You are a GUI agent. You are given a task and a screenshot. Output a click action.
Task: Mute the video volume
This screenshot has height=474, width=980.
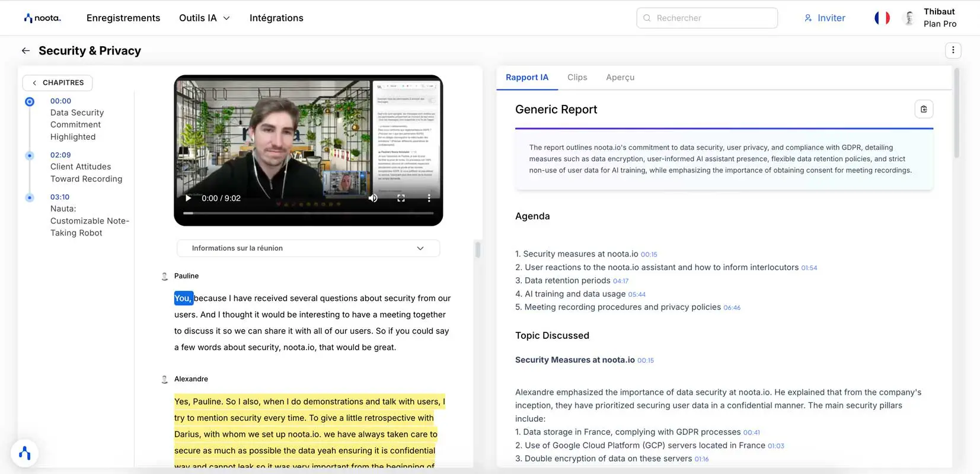click(373, 198)
